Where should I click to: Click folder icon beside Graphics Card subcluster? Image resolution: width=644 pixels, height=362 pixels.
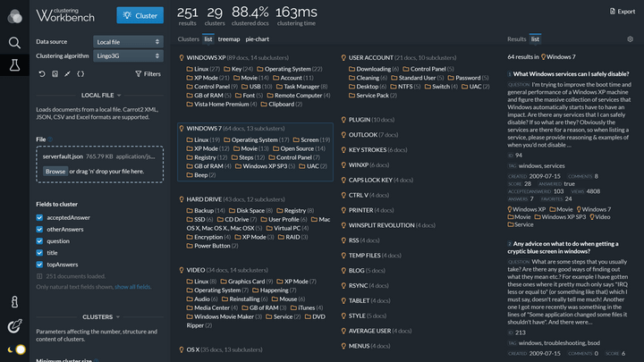click(224, 282)
